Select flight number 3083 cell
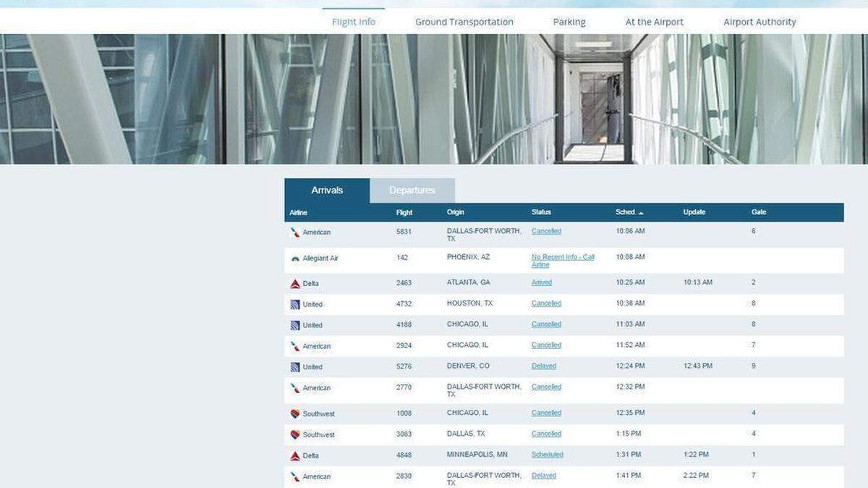This screenshot has height=488, width=868. (x=404, y=434)
